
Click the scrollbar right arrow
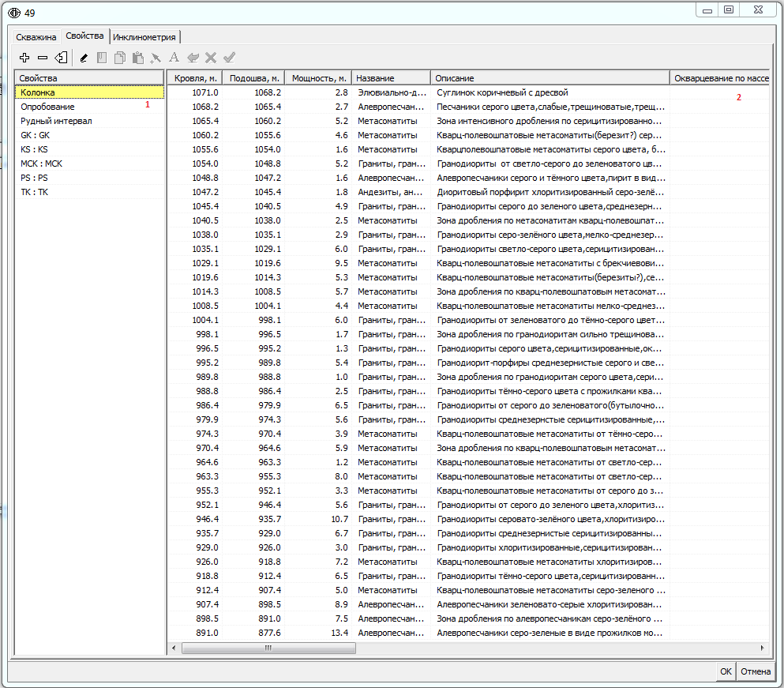pos(763,648)
